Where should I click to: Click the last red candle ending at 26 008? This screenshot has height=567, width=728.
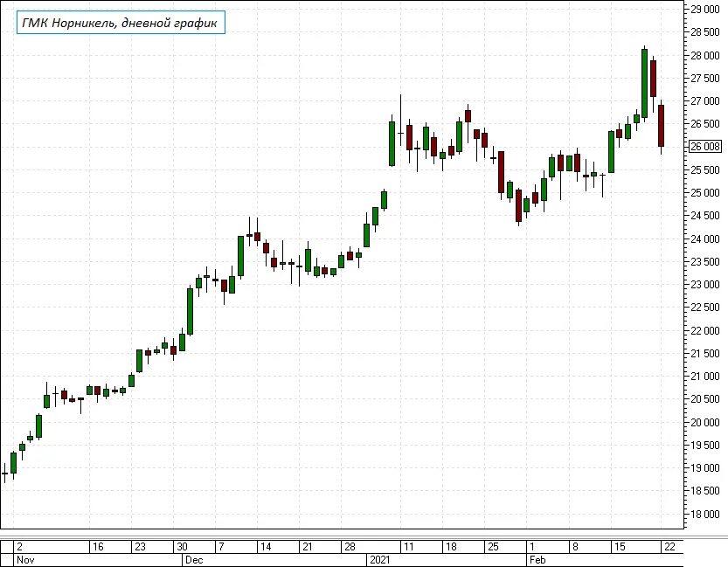pyautogui.click(x=661, y=126)
